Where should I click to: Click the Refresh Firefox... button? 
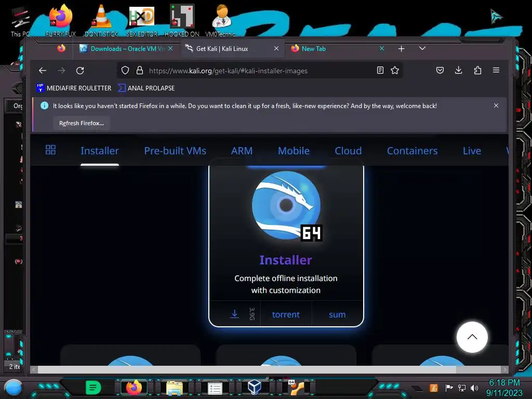[82, 123]
